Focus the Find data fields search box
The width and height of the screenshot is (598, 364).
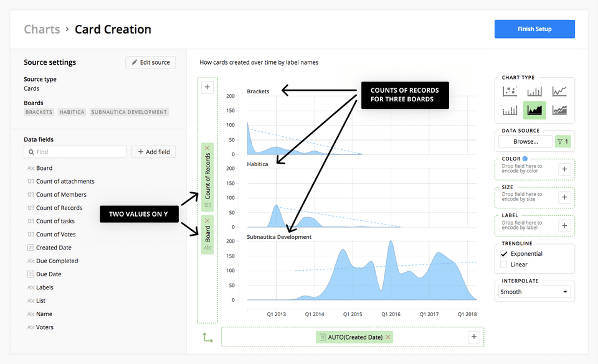click(x=75, y=152)
